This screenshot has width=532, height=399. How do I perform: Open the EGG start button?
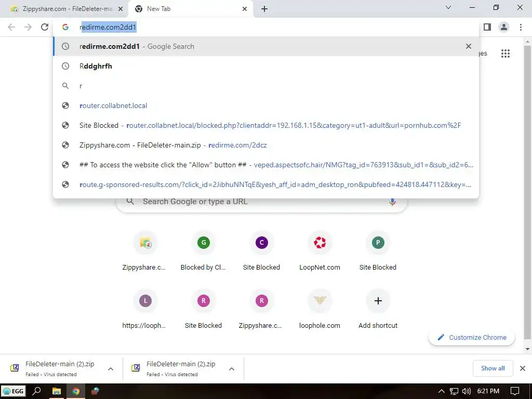[14, 391]
